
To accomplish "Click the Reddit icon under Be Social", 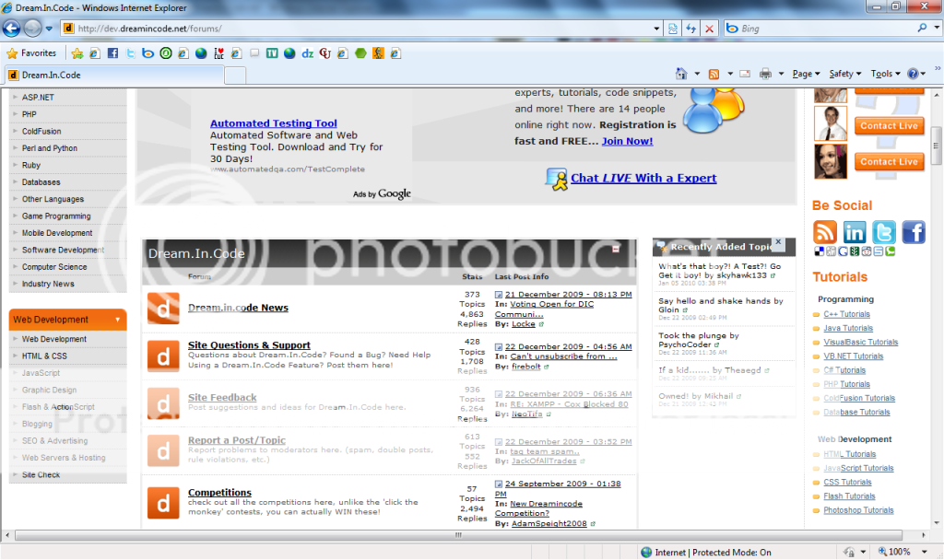I will pos(867,251).
